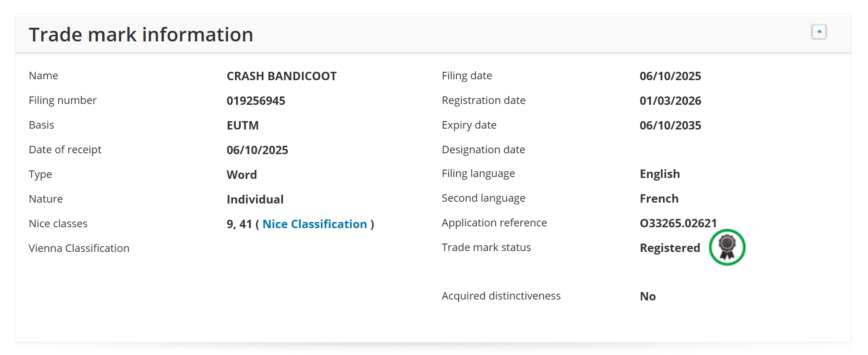Click the Registered status ribbon icon
This screenshot has width=868, height=355.
point(727,247)
